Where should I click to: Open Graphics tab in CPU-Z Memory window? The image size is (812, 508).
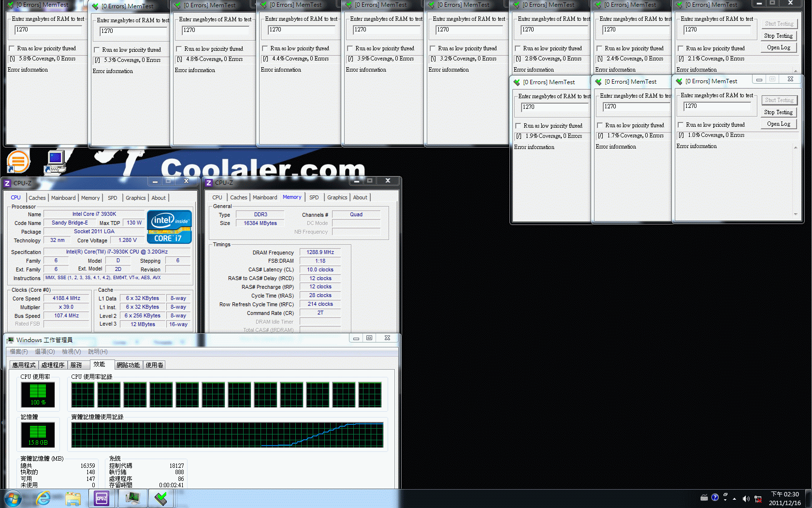tap(337, 197)
